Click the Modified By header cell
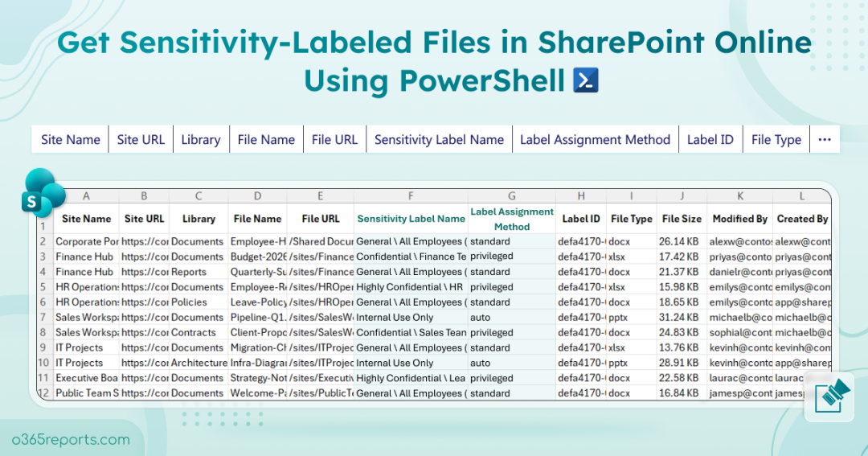 coord(739,218)
